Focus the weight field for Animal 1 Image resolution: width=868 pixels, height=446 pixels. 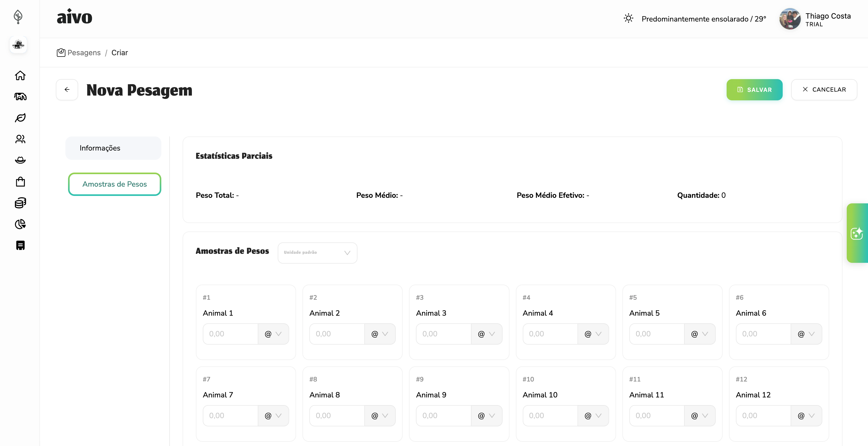(x=230, y=334)
